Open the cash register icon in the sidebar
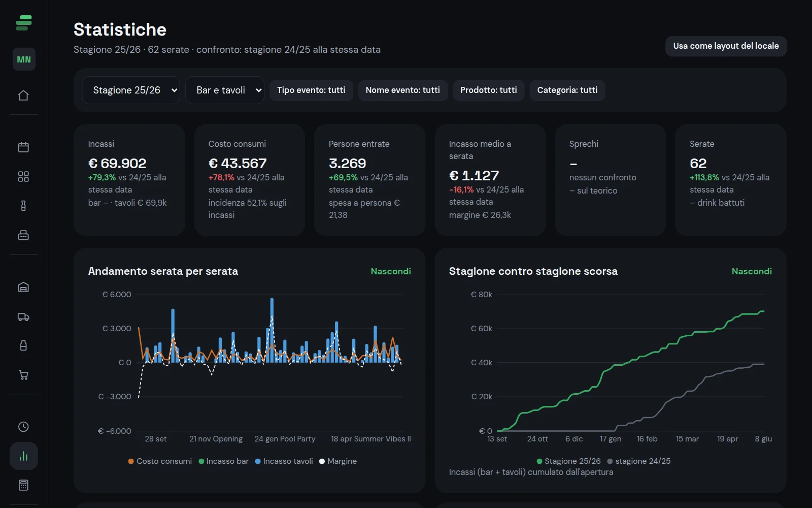The image size is (812, 508). tap(23, 235)
